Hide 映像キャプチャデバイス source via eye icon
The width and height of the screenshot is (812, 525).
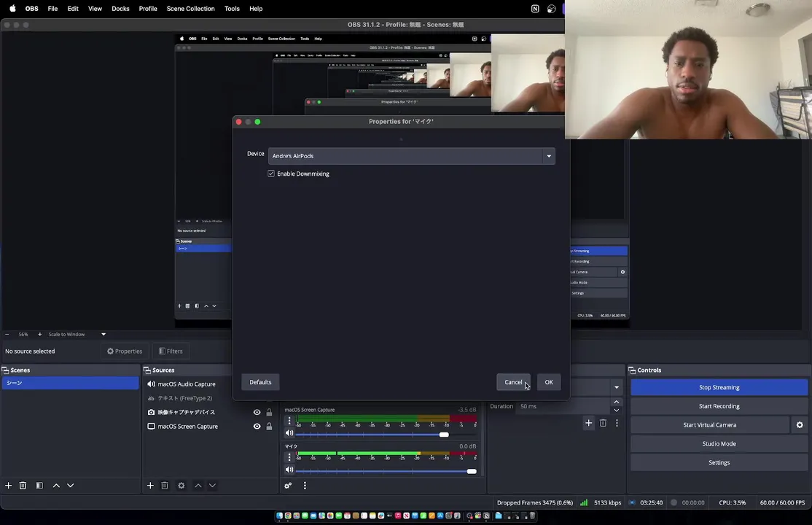tap(257, 413)
